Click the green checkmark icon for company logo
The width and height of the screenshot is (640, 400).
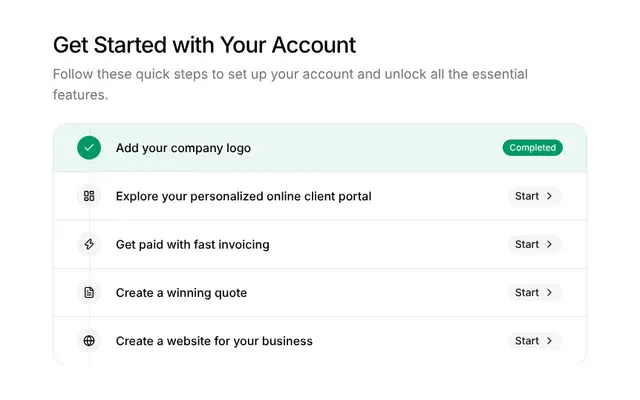89,148
